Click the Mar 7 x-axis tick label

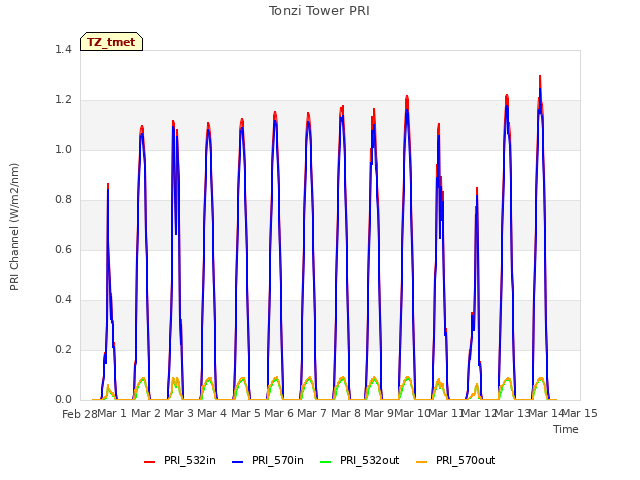(312, 413)
